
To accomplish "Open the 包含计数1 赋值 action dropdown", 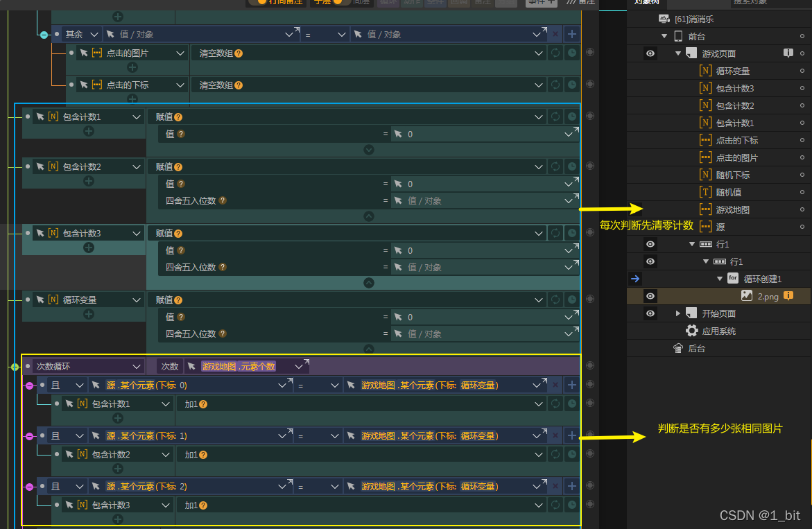I will point(539,117).
